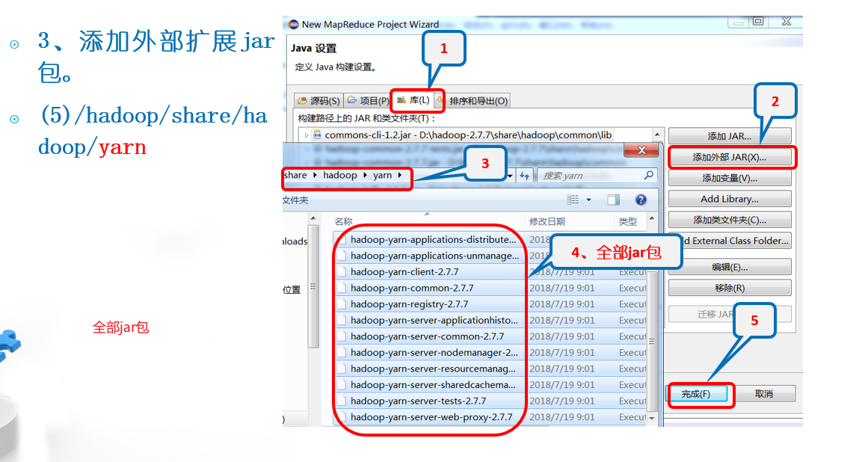868x462 pixels.
Task: Click the file list scrollbar up arrow
Action: pos(651,219)
